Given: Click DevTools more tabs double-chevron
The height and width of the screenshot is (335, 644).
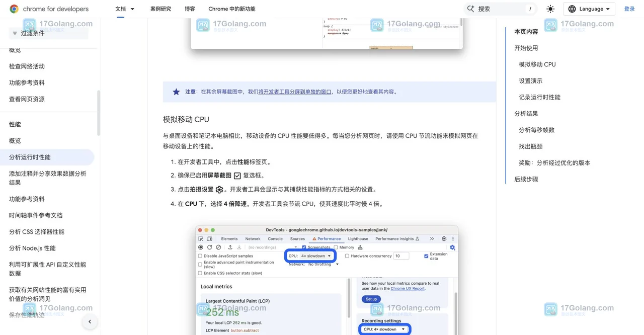Looking at the screenshot, I should [432, 239].
